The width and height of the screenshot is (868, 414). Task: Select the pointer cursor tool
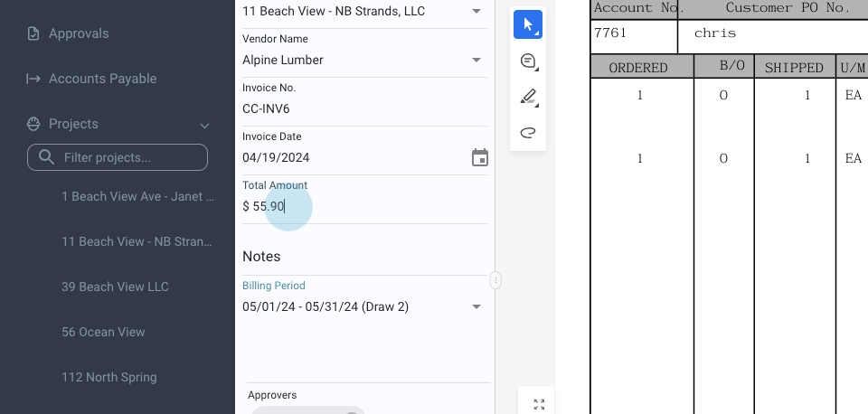click(x=528, y=24)
